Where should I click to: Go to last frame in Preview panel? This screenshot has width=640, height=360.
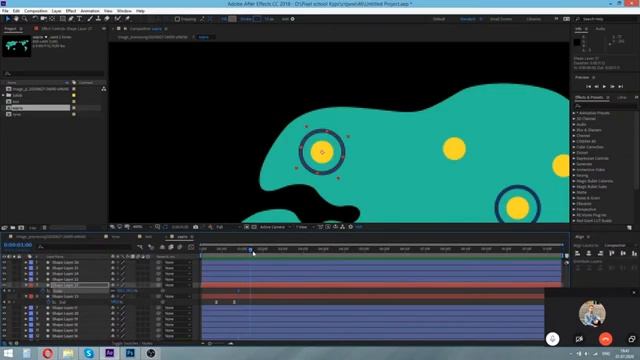tap(620, 87)
